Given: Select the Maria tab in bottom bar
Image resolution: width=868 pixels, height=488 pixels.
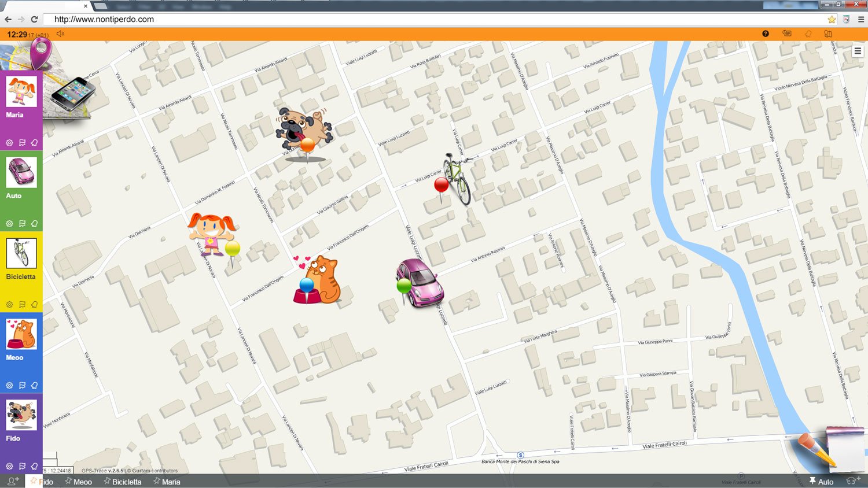Looking at the screenshot, I should [x=167, y=481].
